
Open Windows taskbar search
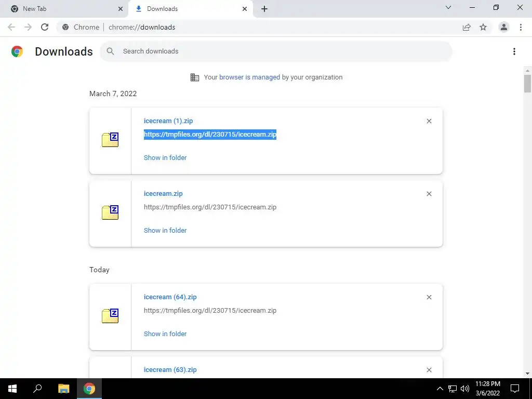(x=37, y=389)
